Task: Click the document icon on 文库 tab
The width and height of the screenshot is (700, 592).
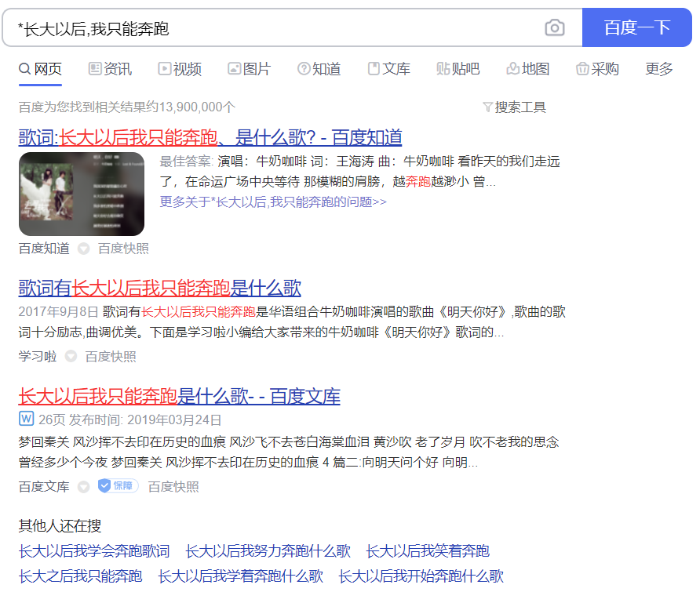Action: (374, 69)
